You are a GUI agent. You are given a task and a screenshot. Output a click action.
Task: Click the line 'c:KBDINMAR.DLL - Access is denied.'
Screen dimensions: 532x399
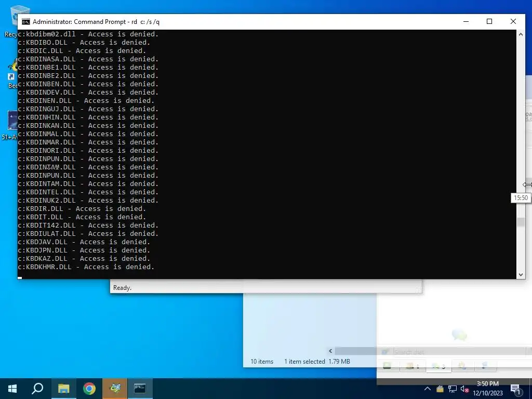tap(88, 142)
